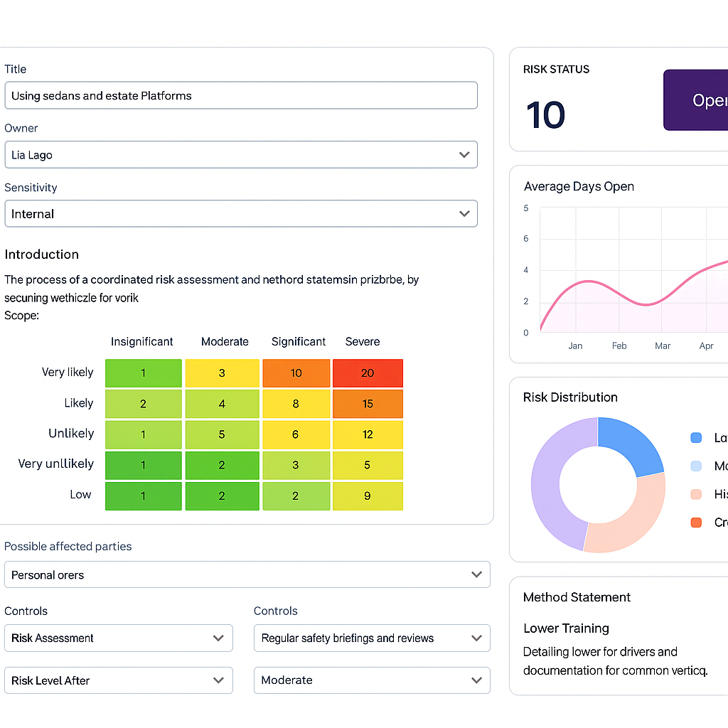Pick the yellow matrix cell valued 12
The height and width of the screenshot is (728, 728).
click(368, 434)
